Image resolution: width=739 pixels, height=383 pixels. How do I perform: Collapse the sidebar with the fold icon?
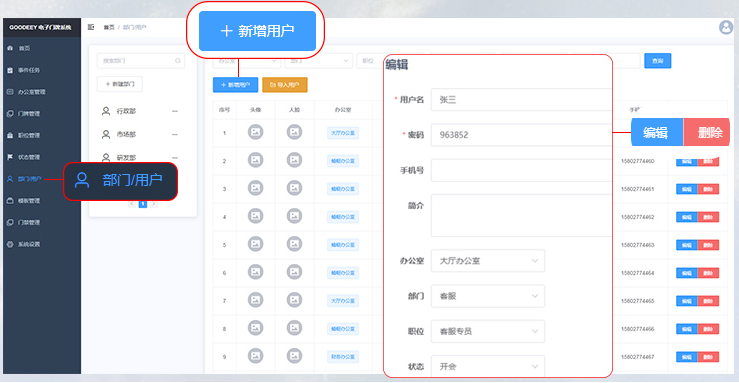(x=91, y=27)
